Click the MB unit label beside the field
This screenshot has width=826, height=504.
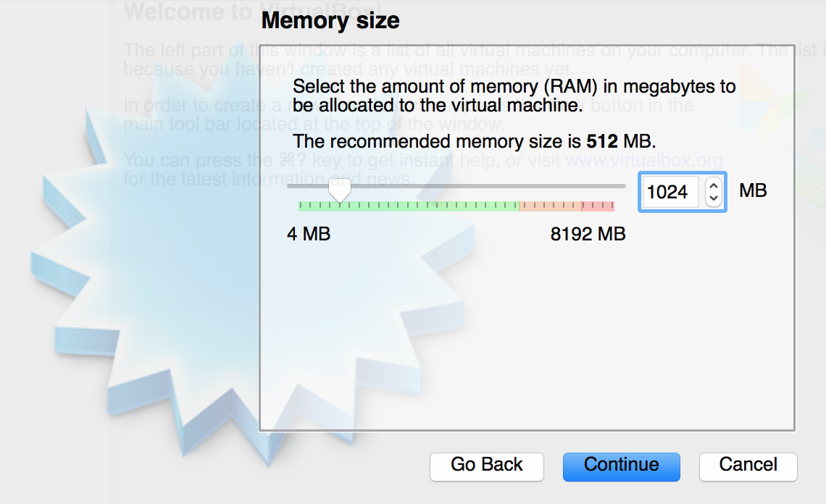point(753,190)
